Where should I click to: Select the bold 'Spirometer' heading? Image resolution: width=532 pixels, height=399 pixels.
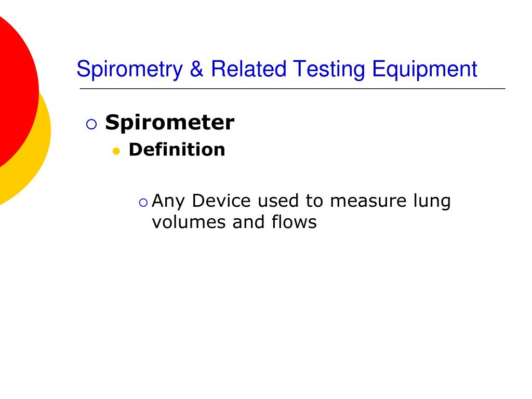(170, 123)
